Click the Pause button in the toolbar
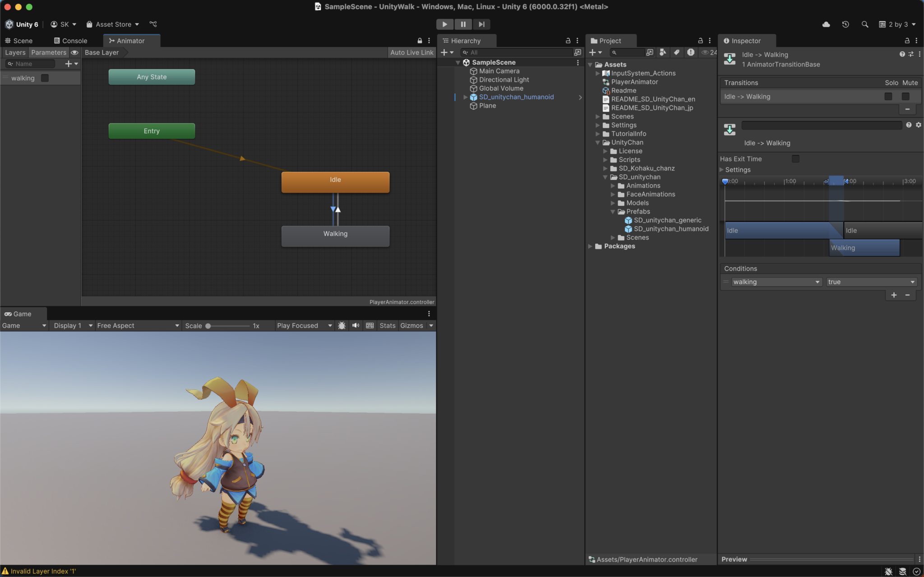924x577 pixels. click(x=463, y=24)
